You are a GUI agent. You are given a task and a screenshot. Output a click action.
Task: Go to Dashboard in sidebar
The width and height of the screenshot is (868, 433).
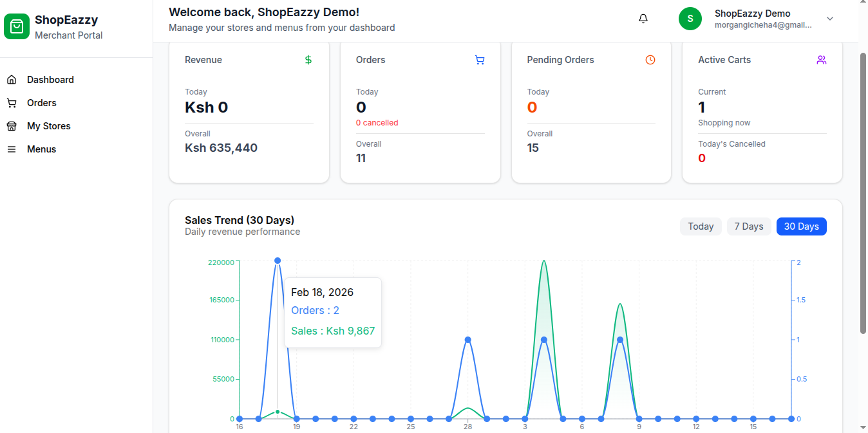50,80
